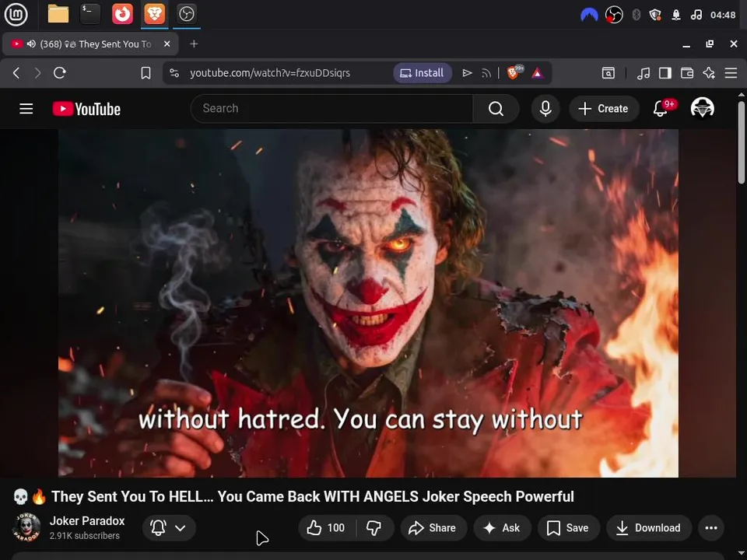The height and width of the screenshot is (560, 747).
Task: Open the more actions three-dot menu
Action: point(711,527)
